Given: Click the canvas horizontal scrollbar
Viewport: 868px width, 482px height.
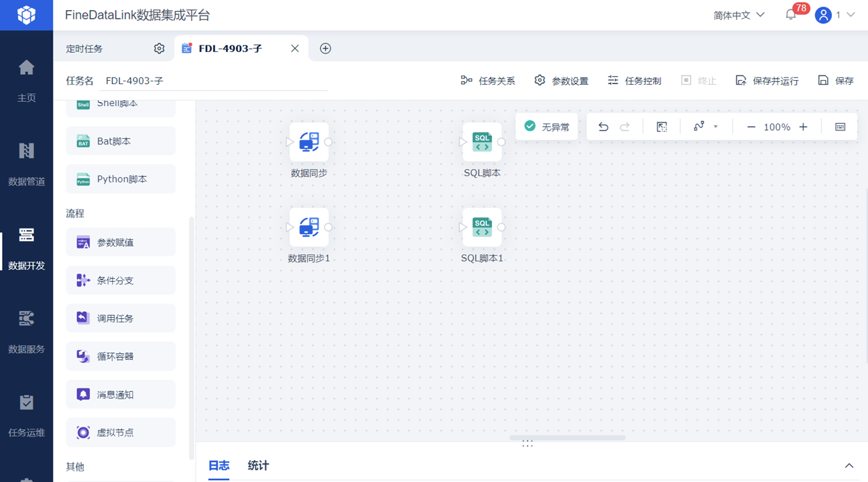Looking at the screenshot, I should [568, 438].
